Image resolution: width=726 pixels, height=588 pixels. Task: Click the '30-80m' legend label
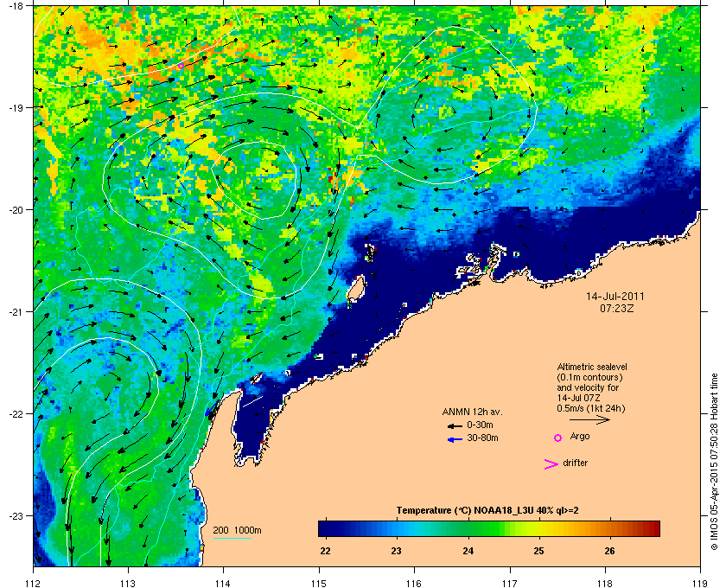[x=482, y=438]
